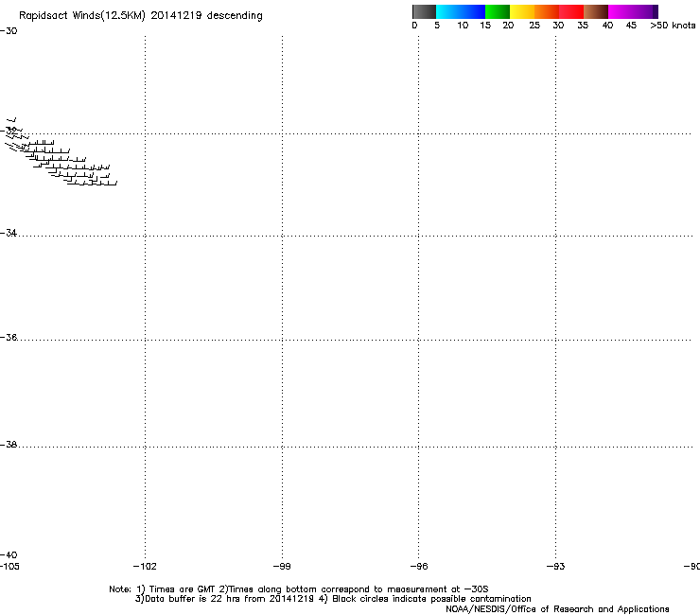Click the green 15-20 knots color segment
Screen dimensions: 700x615
[498, 11]
